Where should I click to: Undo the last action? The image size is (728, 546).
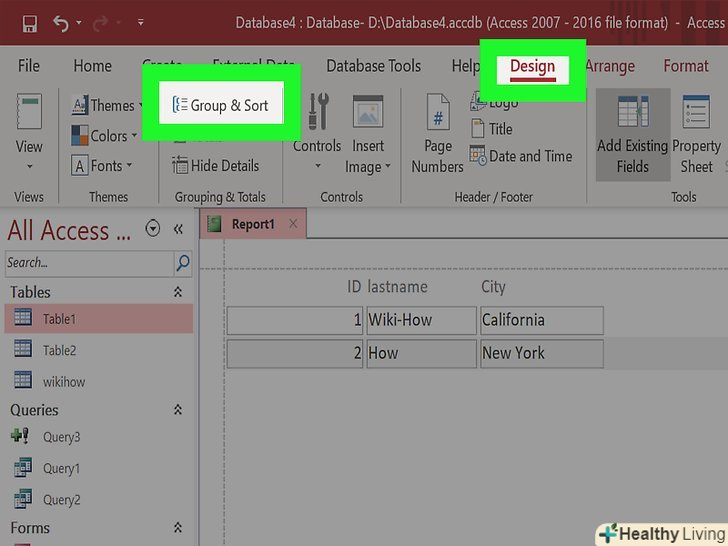point(60,23)
